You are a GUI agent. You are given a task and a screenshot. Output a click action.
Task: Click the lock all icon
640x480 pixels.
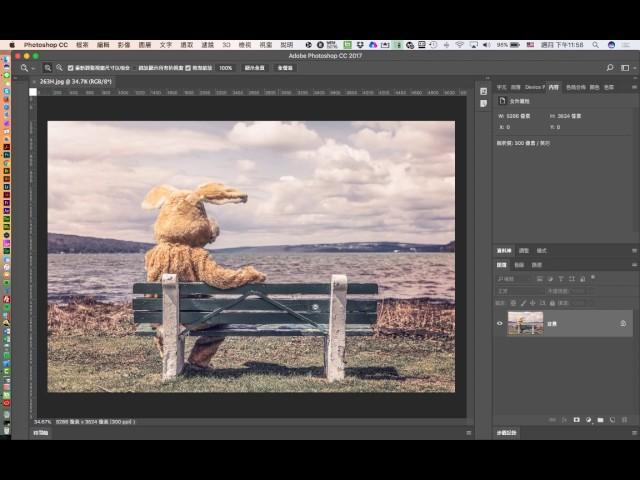coord(552,303)
